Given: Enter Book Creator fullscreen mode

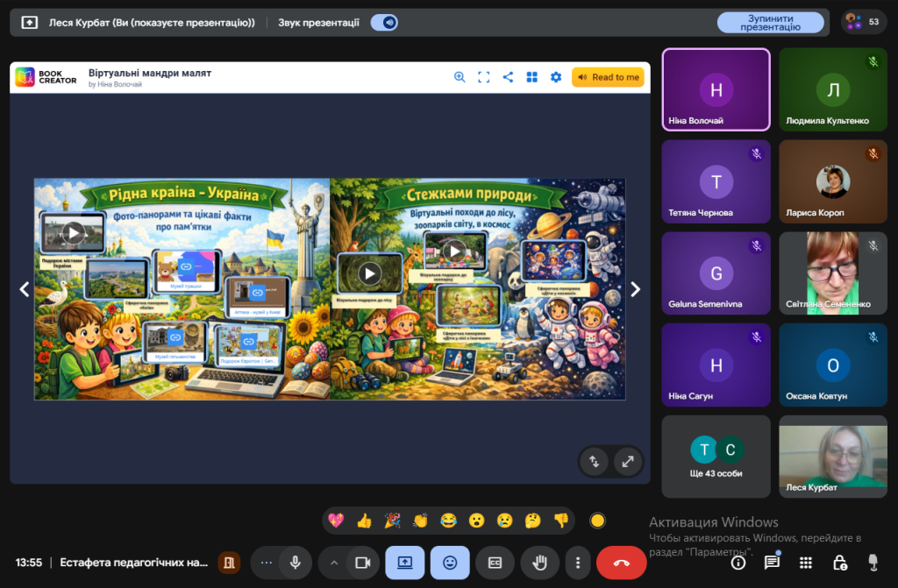Looking at the screenshot, I should click(x=483, y=77).
